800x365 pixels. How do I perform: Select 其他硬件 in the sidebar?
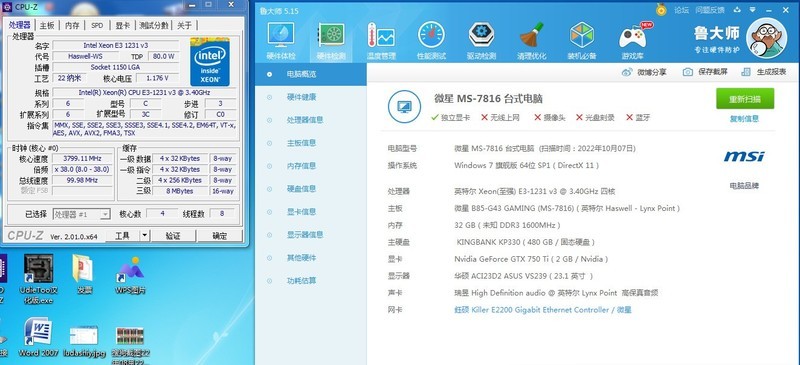[311, 258]
